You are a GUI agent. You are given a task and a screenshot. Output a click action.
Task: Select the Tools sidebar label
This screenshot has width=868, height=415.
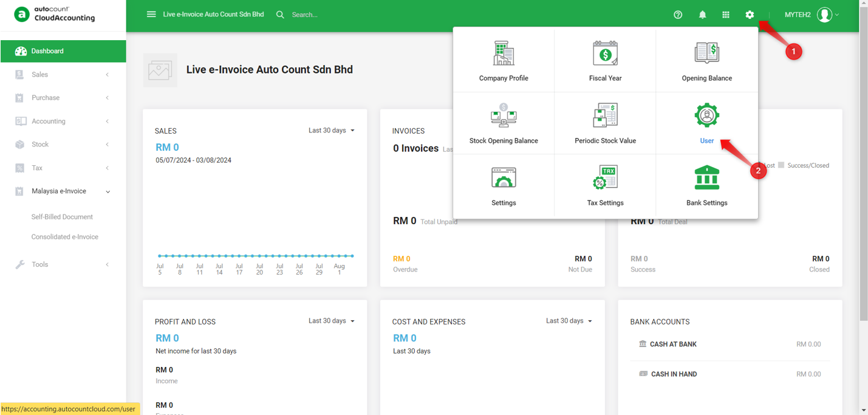click(x=39, y=265)
